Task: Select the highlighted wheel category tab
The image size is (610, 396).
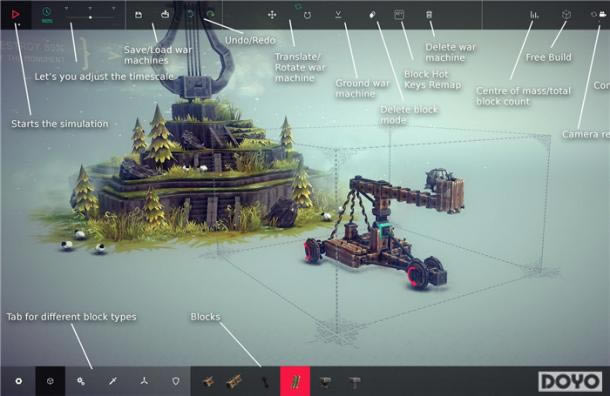Action: tap(50, 381)
